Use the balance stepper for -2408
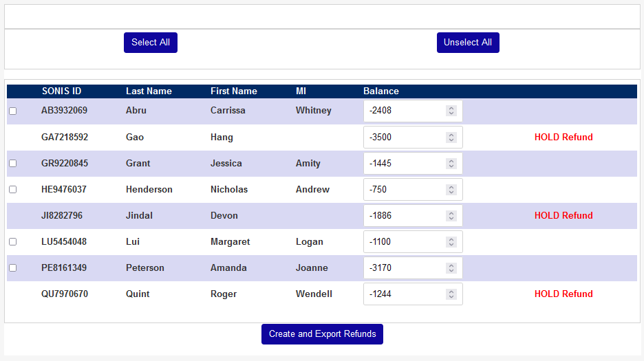This screenshot has height=361, width=644. pos(451,111)
